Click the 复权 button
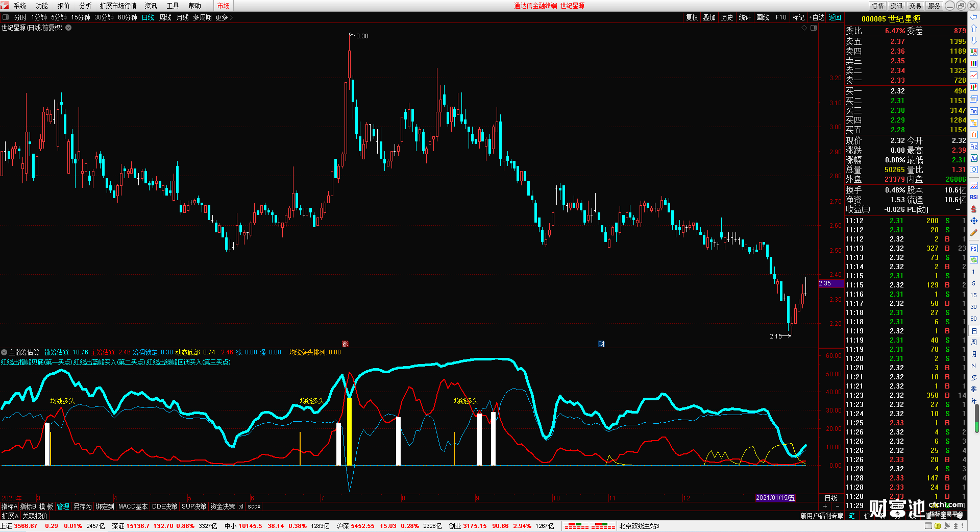Viewport: 980px width, 532px height. point(692,17)
